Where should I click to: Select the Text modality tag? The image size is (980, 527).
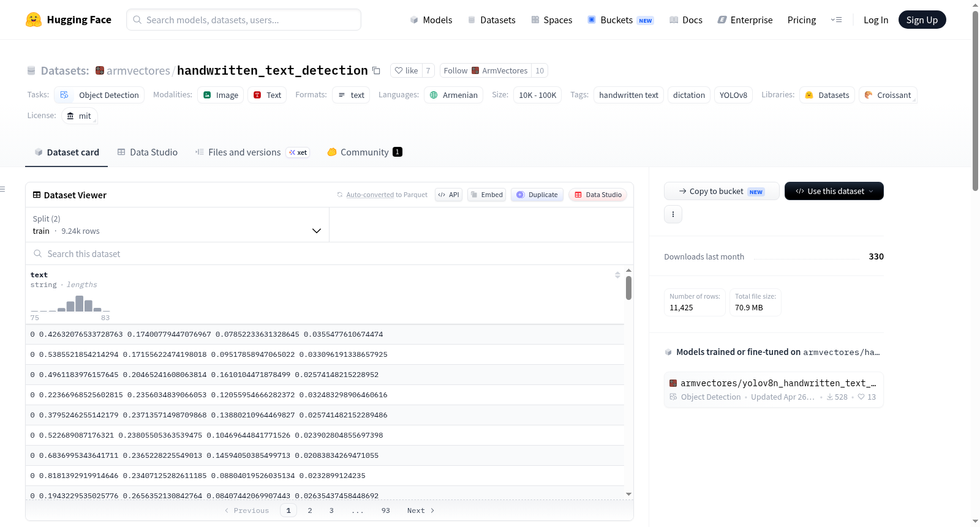coord(267,95)
